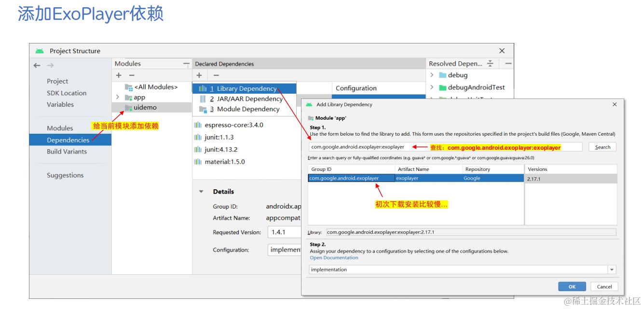The image size is (644, 309).
Task: Open the Project settings page
Action: (57, 81)
